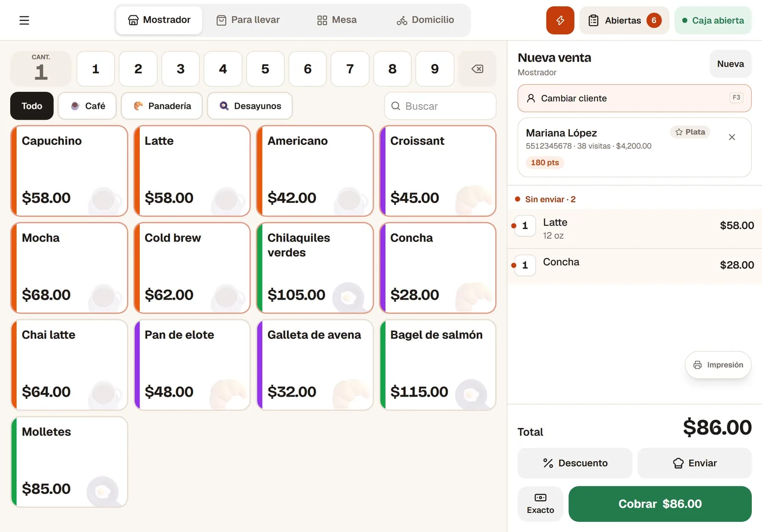Switch to Domicilio tab
The width and height of the screenshot is (762, 532).
425,20
